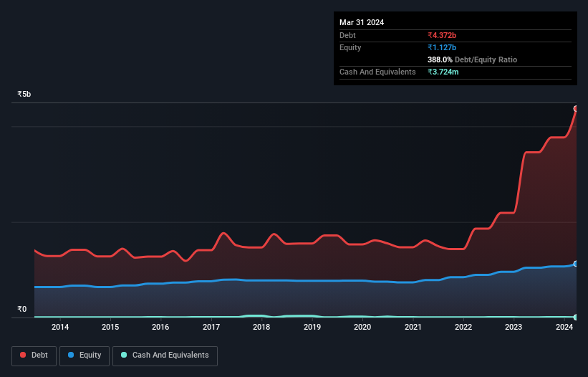Select the 2017 x-axis label
This screenshot has width=588, height=377.
pyautogui.click(x=211, y=327)
